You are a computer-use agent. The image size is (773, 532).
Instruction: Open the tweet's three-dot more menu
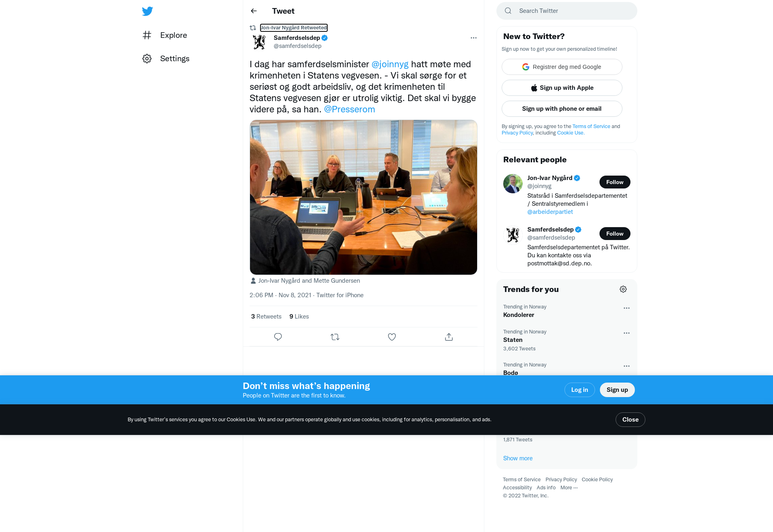pos(473,38)
